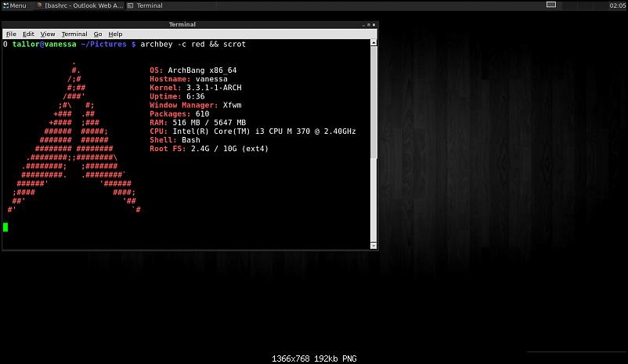This screenshot has width=628, height=364.
Task: Minimize the Terminal window
Action: pyautogui.click(x=363, y=25)
